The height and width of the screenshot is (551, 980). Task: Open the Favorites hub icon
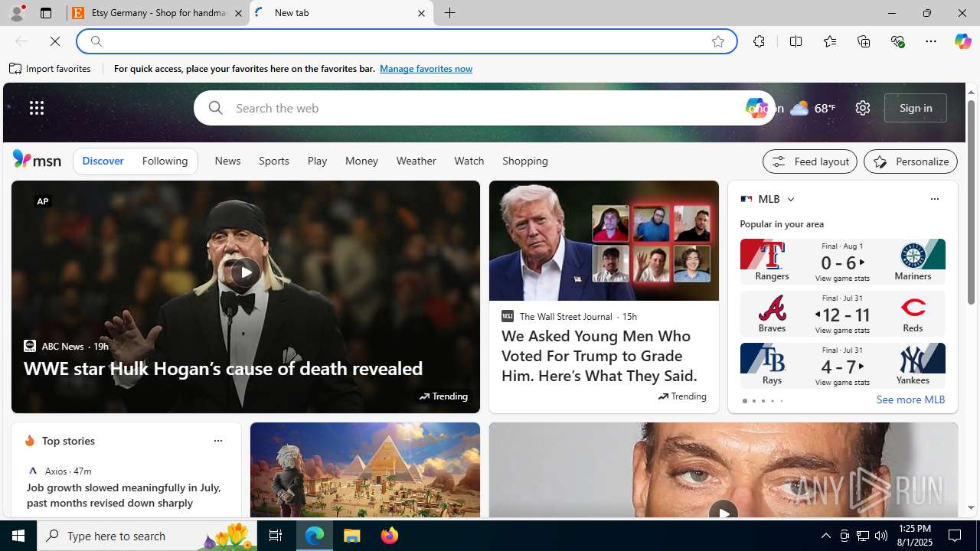tap(829, 41)
